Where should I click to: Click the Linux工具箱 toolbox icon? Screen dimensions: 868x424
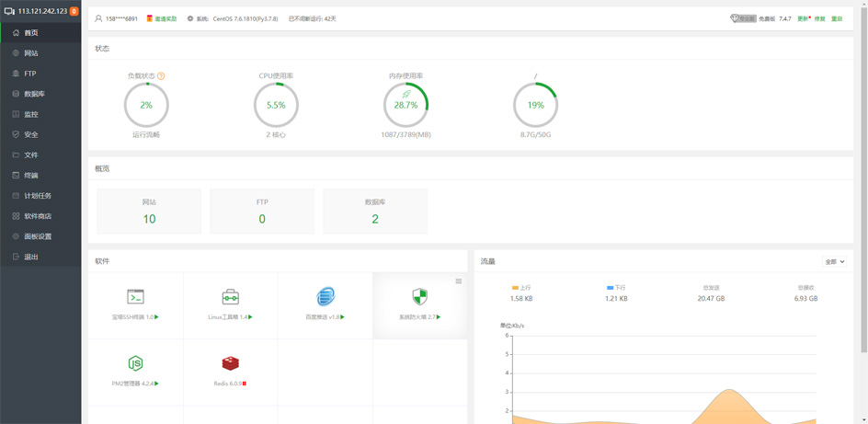pos(230,297)
